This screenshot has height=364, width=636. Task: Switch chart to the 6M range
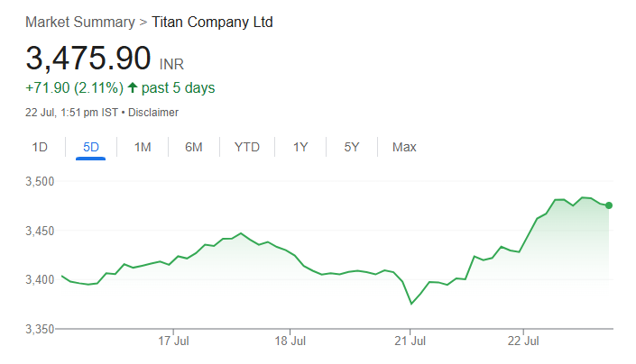tap(193, 147)
